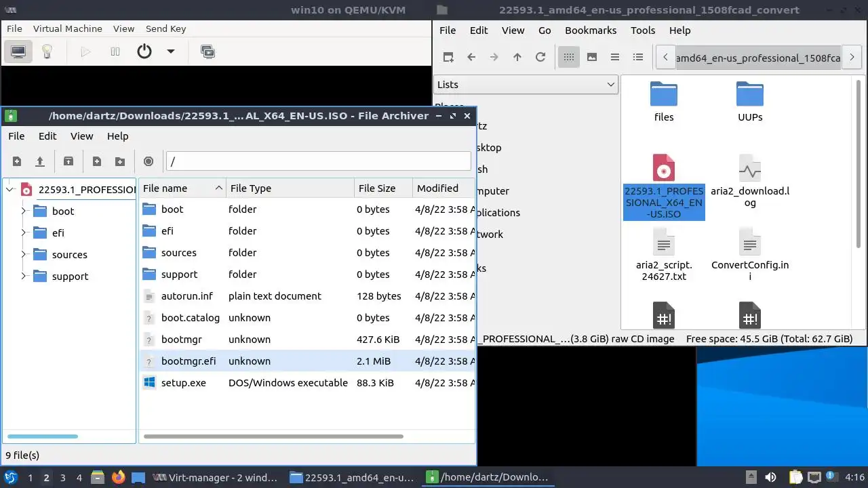Select bootmgr row in archive list
The image size is (868, 488).
(x=307, y=340)
